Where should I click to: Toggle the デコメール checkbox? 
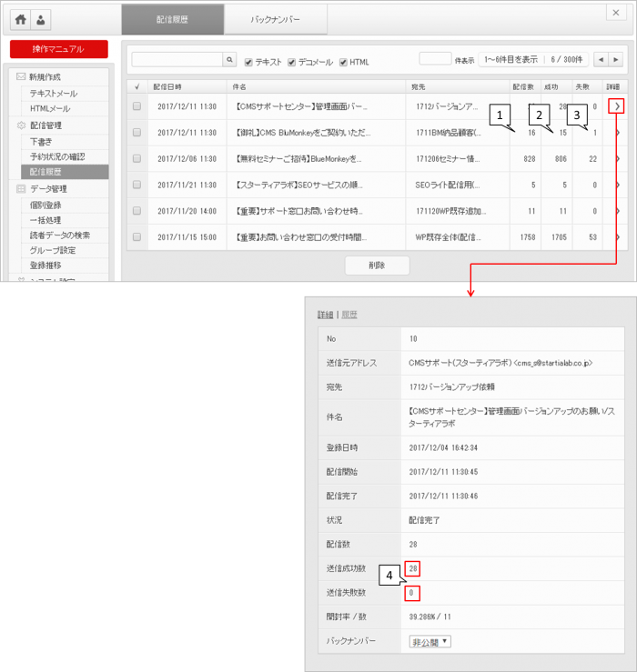tap(292, 62)
